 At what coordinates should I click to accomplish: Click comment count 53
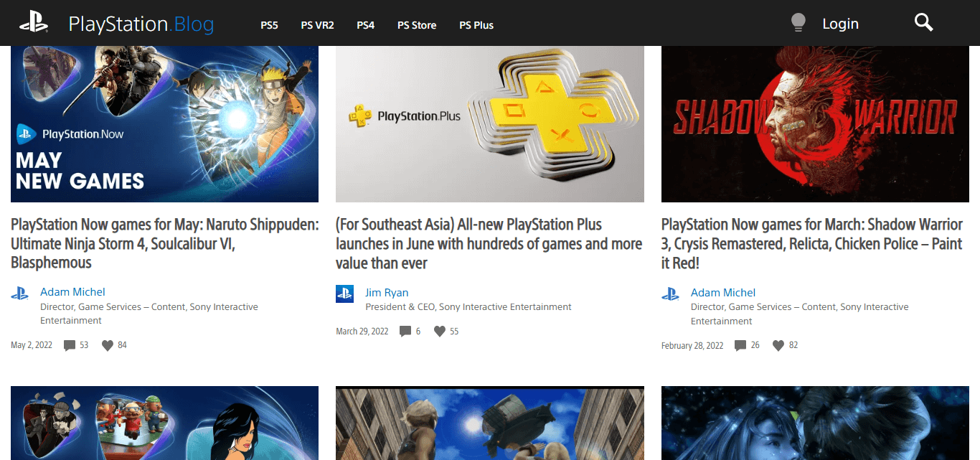tap(84, 345)
